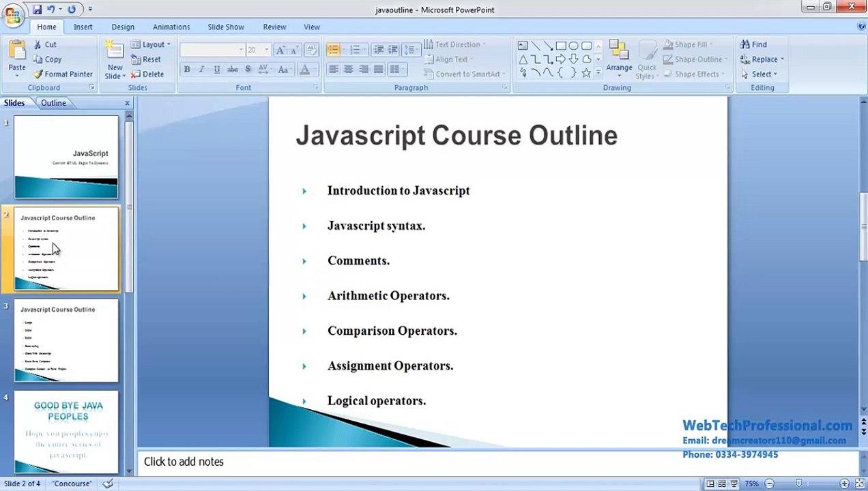Open the Slide Show ribbon tab
Viewport: 868px width, 491px height.
click(x=226, y=27)
